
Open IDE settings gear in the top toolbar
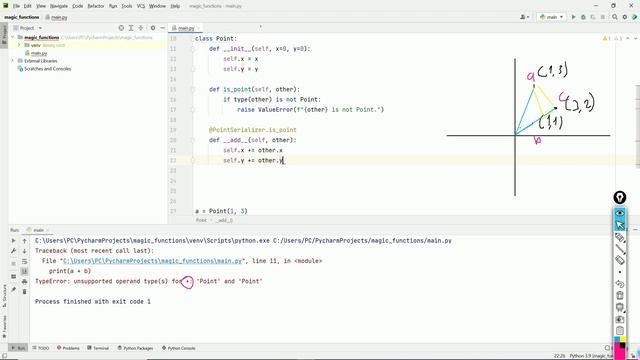(624, 17)
